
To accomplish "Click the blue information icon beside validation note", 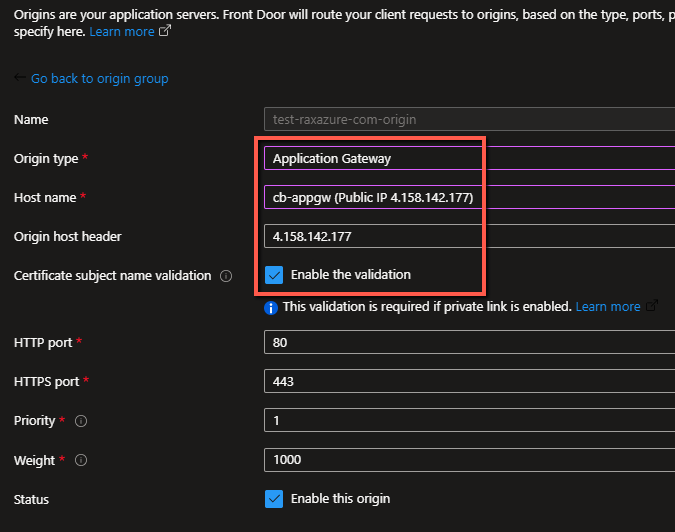I will (x=271, y=308).
